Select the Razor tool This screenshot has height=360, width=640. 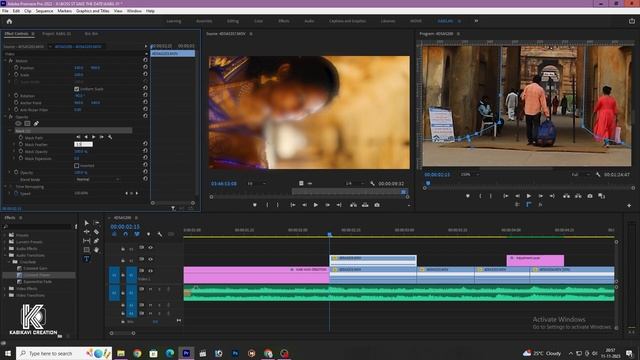[x=96, y=232]
